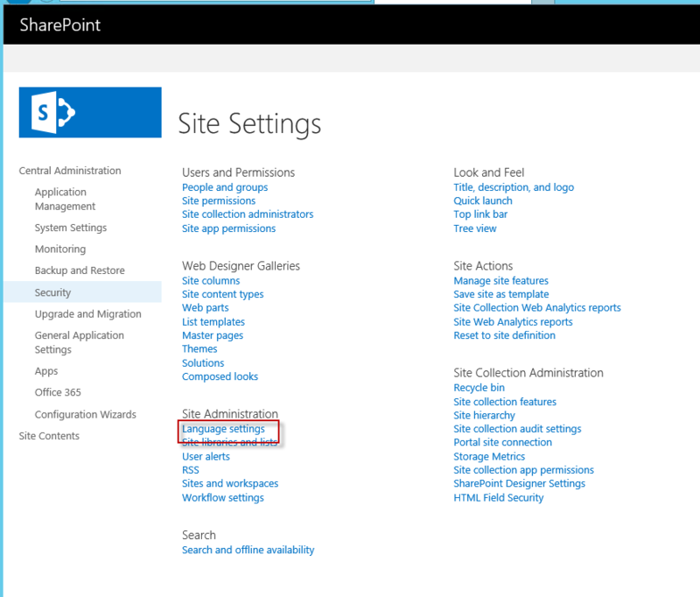Image resolution: width=700 pixels, height=597 pixels.
Task: Open User alerts link
Action: 206,456
